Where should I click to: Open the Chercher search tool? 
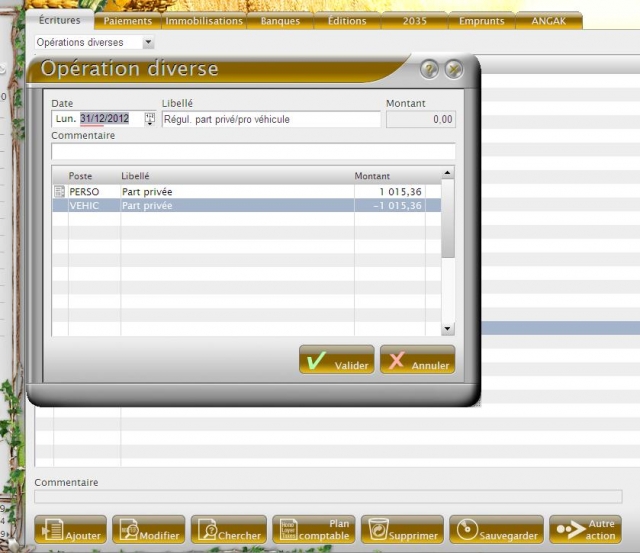click(228, 530)
